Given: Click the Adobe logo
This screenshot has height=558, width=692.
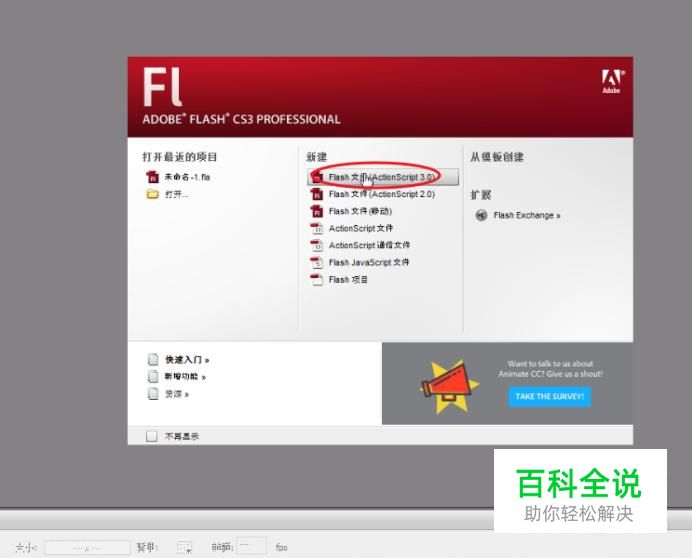Looking at the screenshot, I should [612, 81].
